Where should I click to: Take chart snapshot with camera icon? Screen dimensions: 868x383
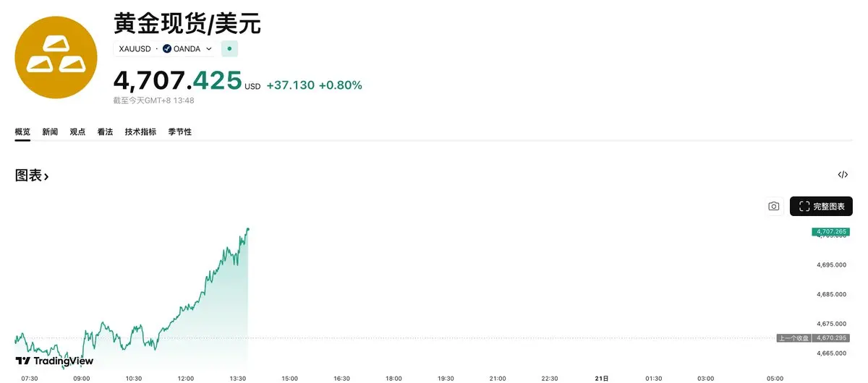774,207
